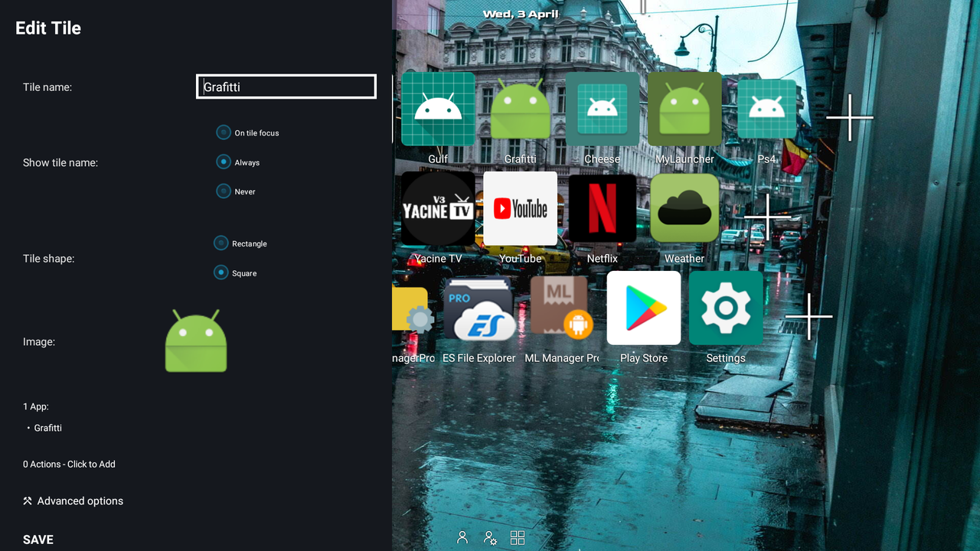The height and width of the screenshot is (551, 980).
Task: Select 'Always' show tile name option
Action: click(238, 162)
